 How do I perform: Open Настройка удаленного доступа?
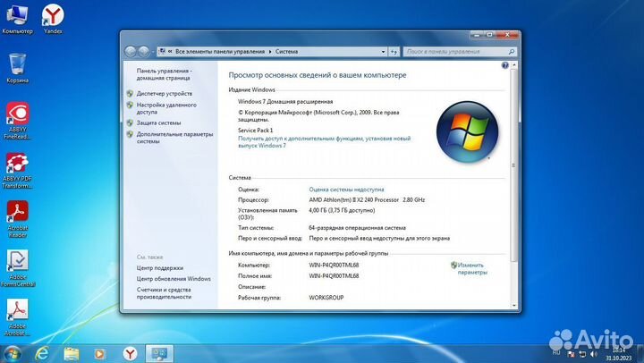coord(166,108)
